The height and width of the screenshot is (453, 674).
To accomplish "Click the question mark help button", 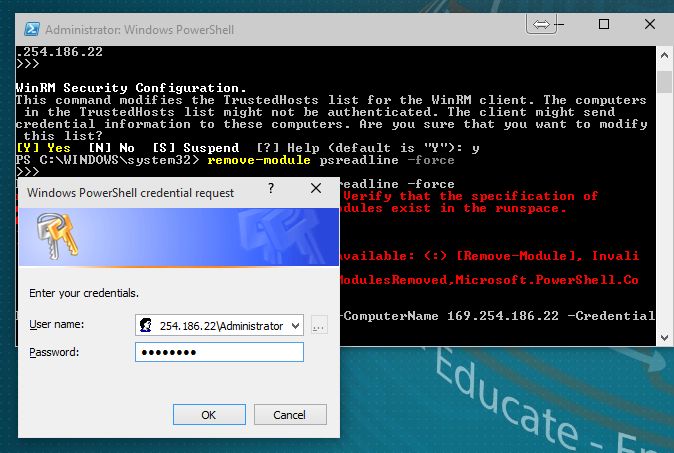I will (273, 188).
